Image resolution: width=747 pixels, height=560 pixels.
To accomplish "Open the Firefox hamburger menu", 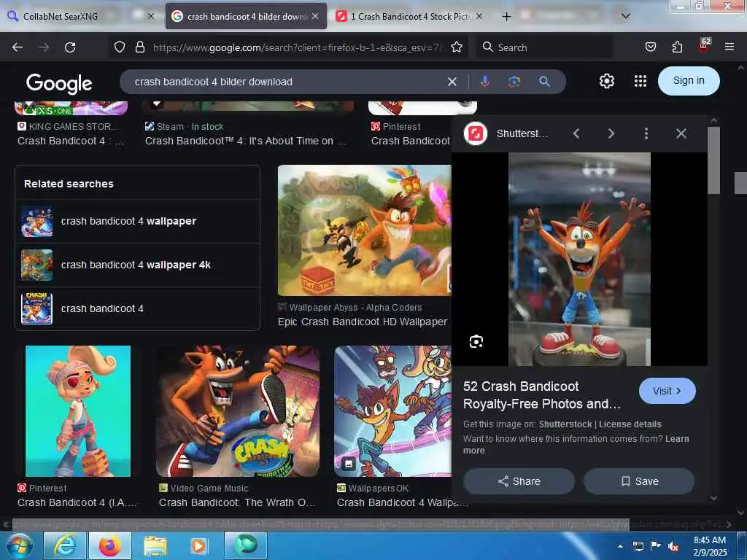I will click(729, 47).
